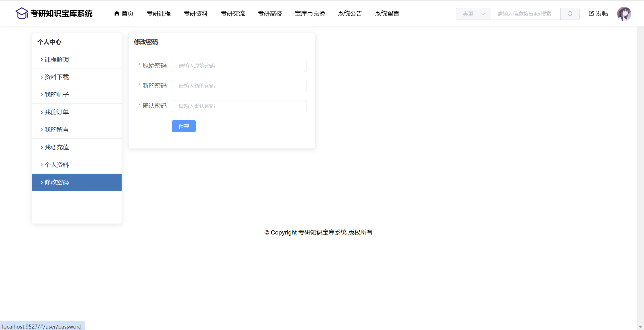Click the header search input box
This screenshot has width=644, height=330.
coord(525,14)
